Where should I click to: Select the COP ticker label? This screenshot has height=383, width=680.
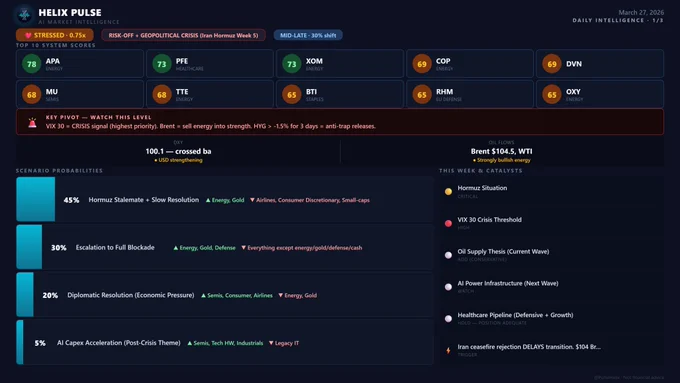pyautogui.click(x=443, y=61)
